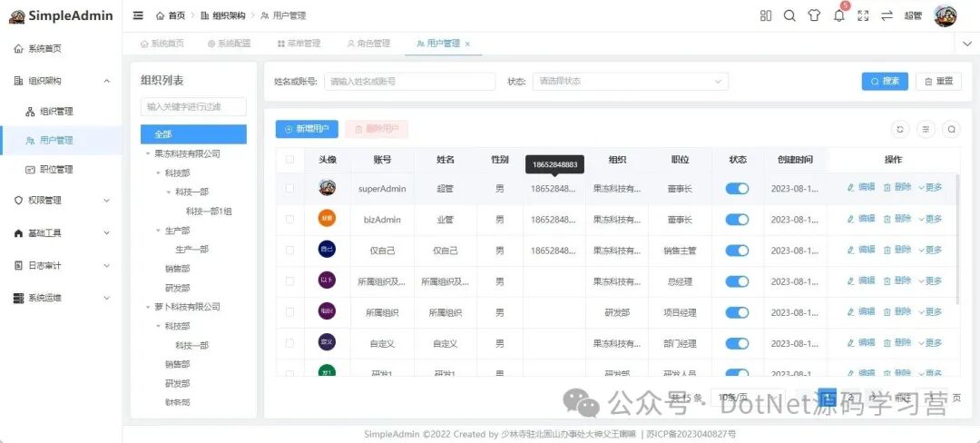Click the switch arrows icon in header
The image size is (980, 443).
click(x=887, y=15)
